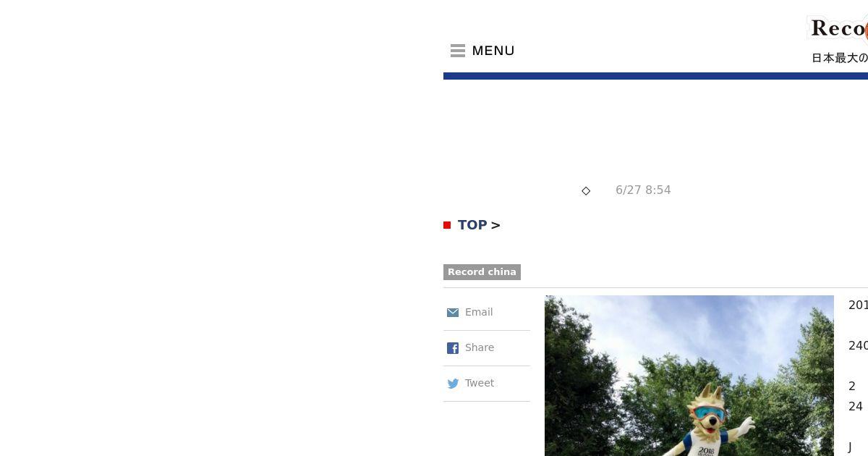The height and width of the screenshot is (456, 868).
Task: Click the Share text label
Action: [x=480, y=347]
